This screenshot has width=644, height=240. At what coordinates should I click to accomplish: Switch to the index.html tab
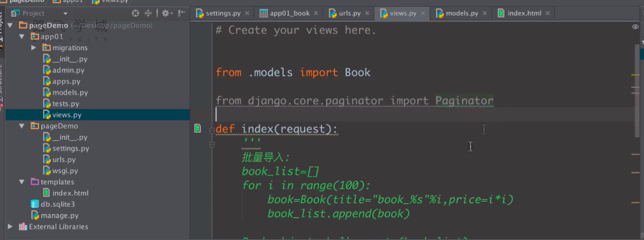coord(524,13)
